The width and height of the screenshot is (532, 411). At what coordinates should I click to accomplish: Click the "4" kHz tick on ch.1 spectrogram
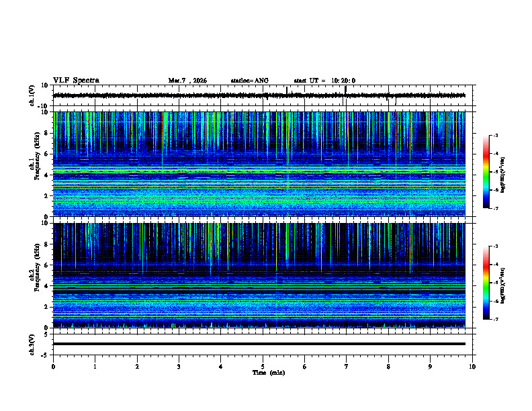(x=47, y=175)
